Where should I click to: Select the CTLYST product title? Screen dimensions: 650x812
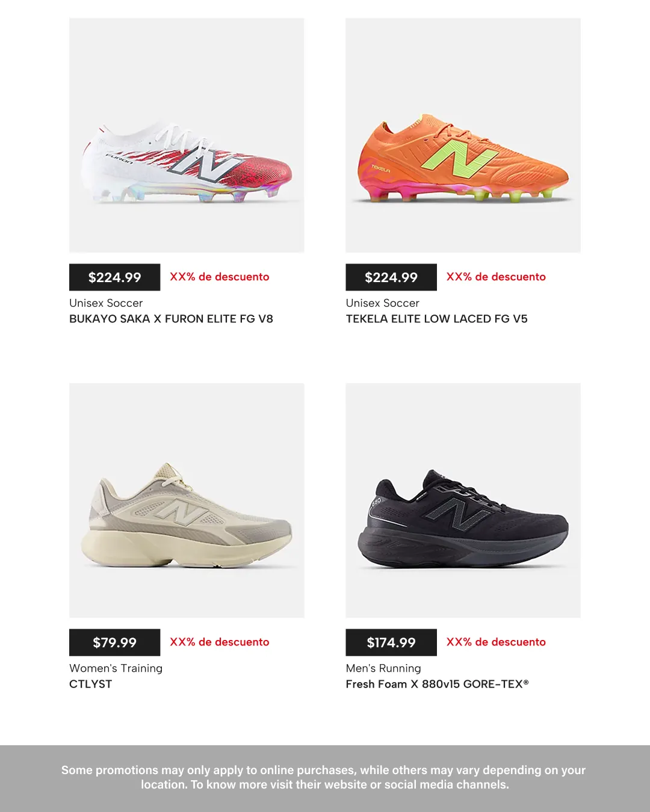90,684
